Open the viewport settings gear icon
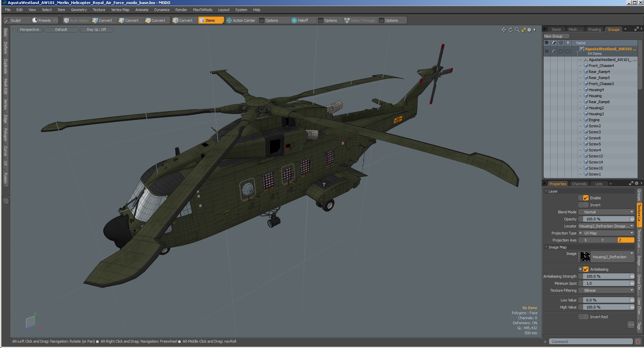Viewport: 644px width, 348px height. tap(529, 30)
